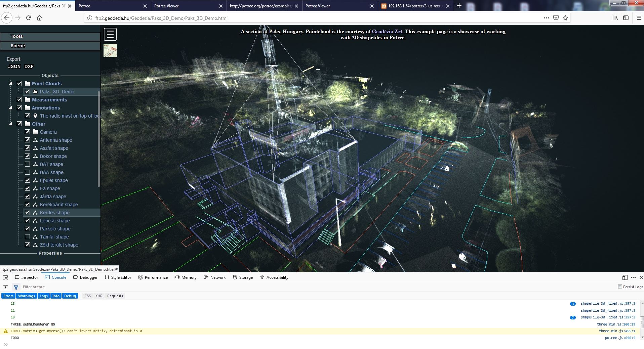Check the Persist Logs option
Viewport: 644px width, 349px height.
[x=619, y=287]
